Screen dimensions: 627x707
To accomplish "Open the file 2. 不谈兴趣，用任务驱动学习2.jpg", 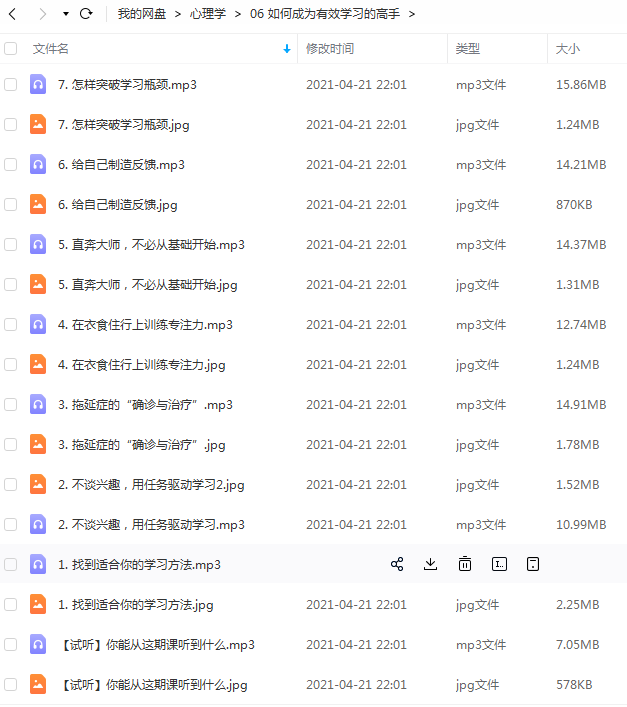I will [151, 485].
